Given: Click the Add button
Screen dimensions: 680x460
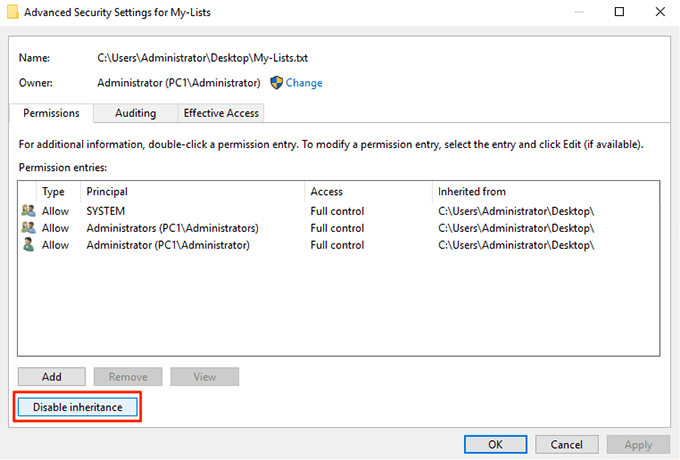Looking at the screenshot, I should tap(51, 377).
